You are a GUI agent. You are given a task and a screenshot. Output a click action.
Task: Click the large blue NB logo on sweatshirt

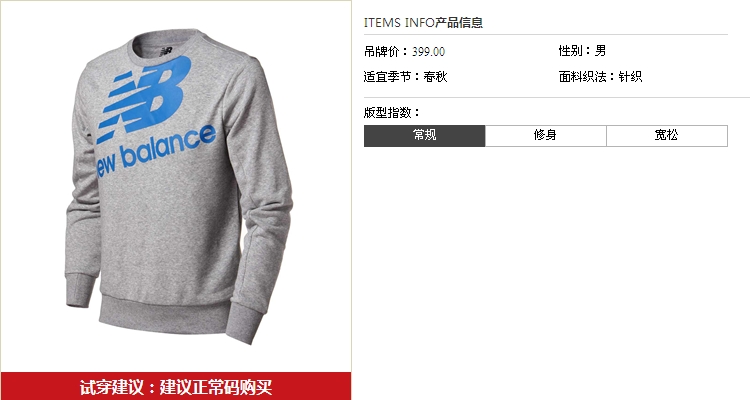144,99
